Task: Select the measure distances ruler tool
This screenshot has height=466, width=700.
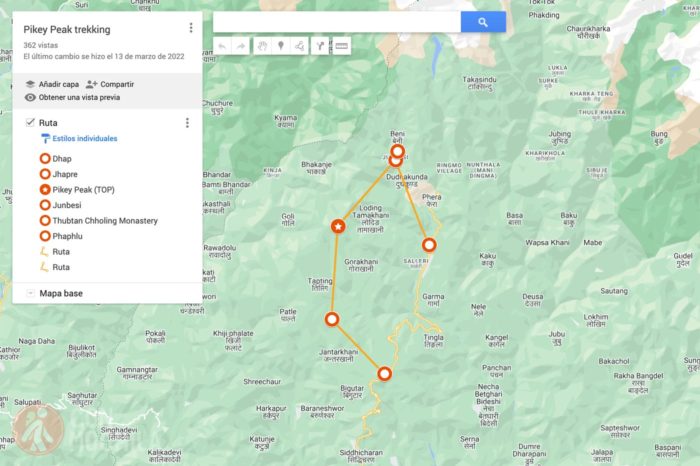Action: pos(342,46)
